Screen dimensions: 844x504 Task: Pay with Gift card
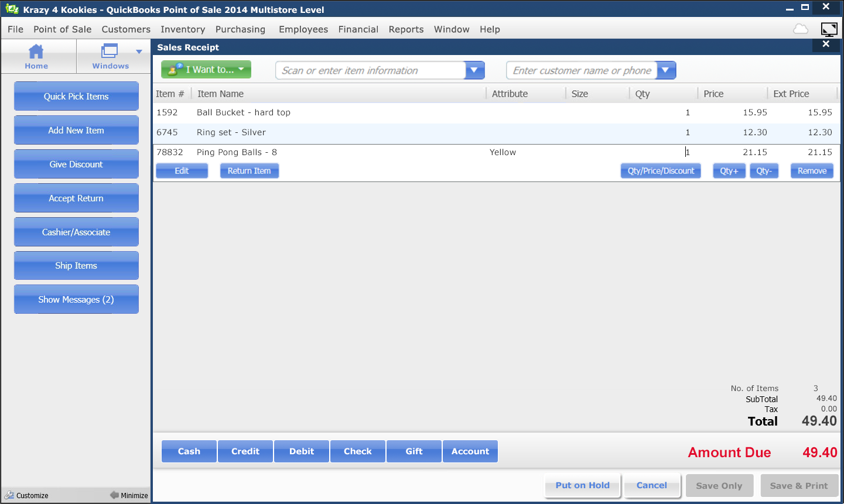pyautogui.click(x=414, y=451)
